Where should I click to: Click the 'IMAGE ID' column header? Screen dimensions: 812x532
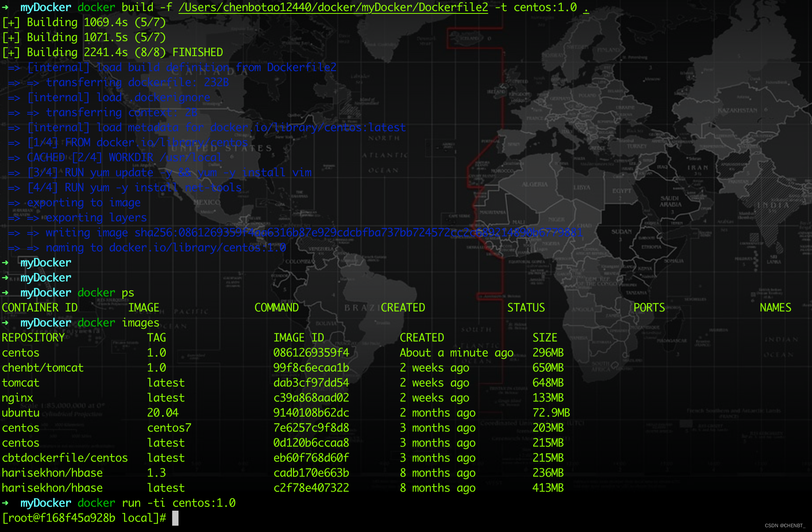[x=299, y=338]
